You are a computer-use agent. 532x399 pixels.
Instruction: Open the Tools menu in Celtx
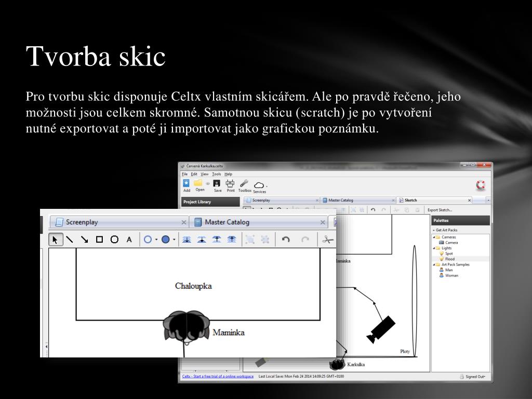[x=217, y=174]
